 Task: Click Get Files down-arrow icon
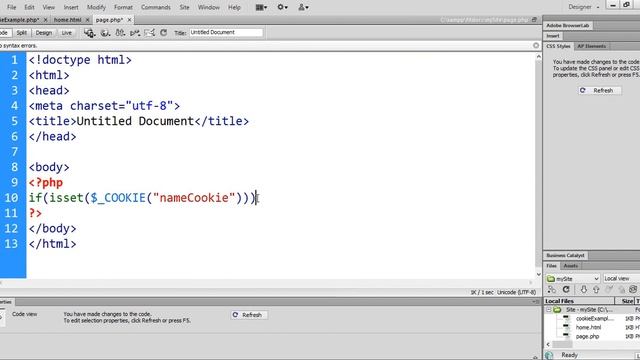coord(584,290)
